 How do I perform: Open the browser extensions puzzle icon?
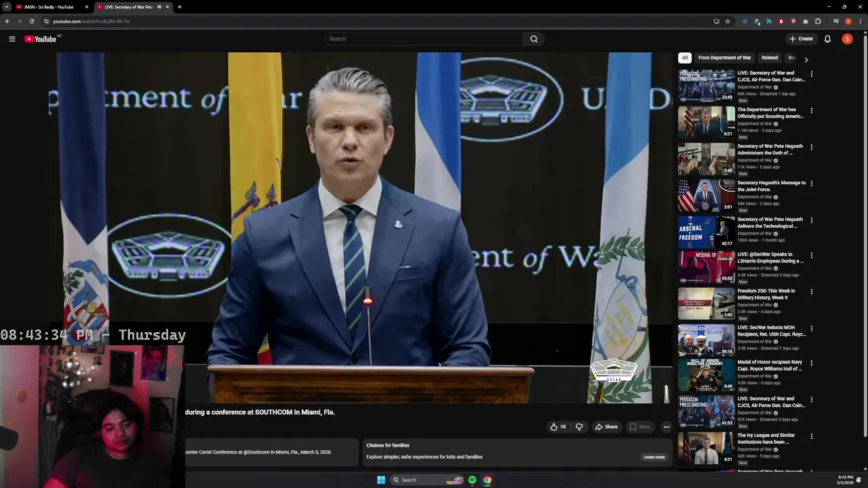(818, 21)
